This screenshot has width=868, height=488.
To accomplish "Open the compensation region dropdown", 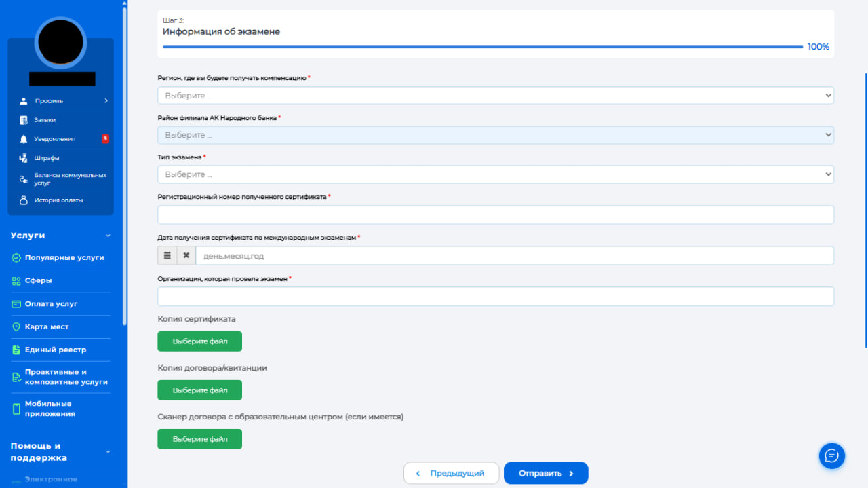I will 495,96.
